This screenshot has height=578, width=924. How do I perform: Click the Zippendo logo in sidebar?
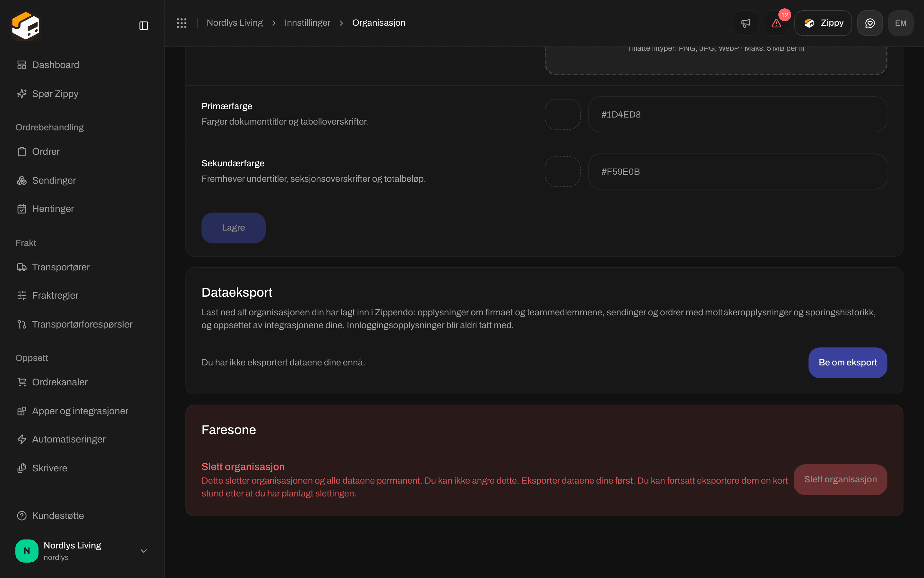(26, 26)
